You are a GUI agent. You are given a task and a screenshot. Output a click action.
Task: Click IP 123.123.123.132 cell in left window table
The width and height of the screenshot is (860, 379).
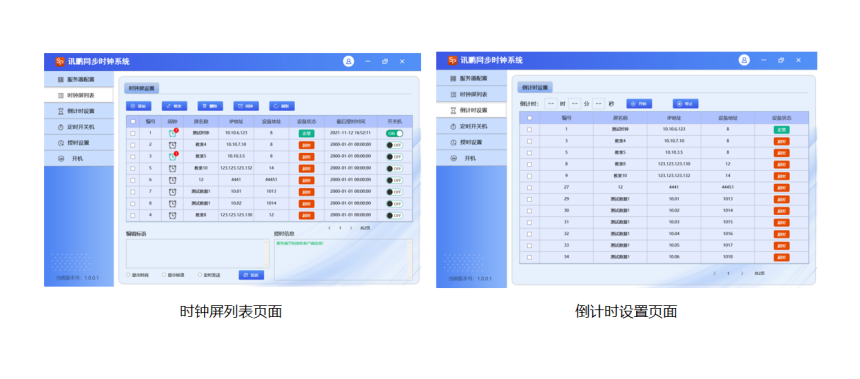[236, 168]
